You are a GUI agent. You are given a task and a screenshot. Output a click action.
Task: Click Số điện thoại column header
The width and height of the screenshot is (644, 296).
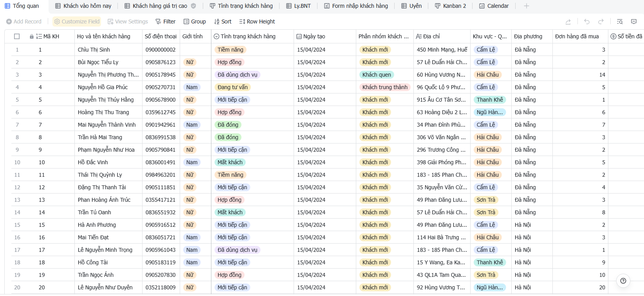161,36
